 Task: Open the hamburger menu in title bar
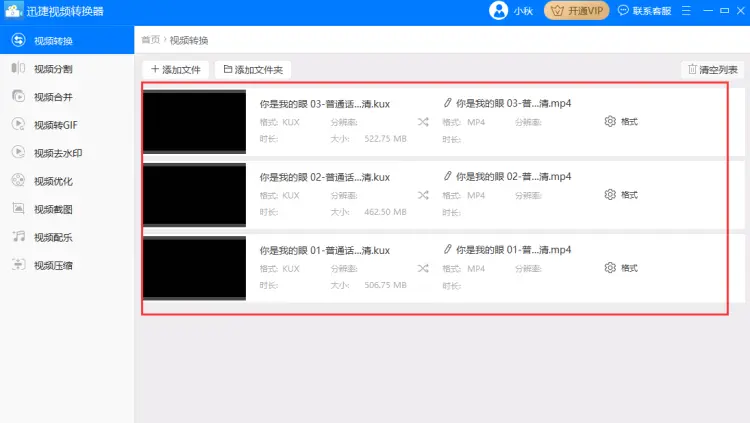click(x=686, y=11)
